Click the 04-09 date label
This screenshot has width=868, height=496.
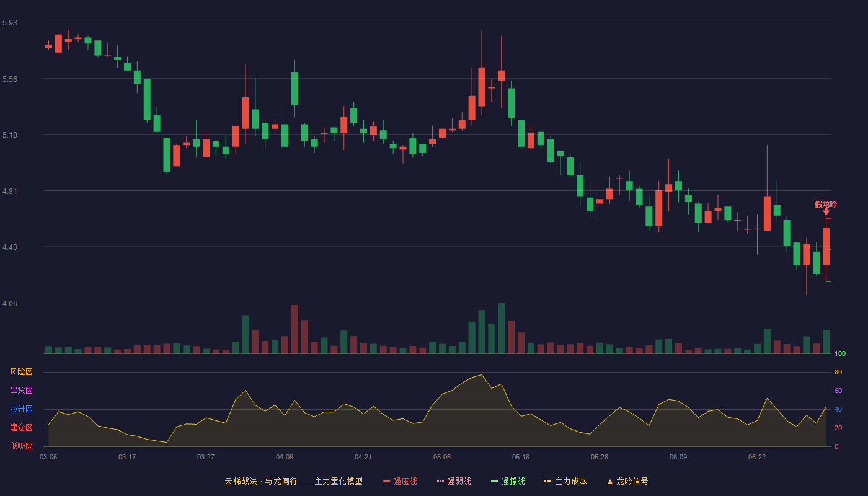tap(285, 457)
